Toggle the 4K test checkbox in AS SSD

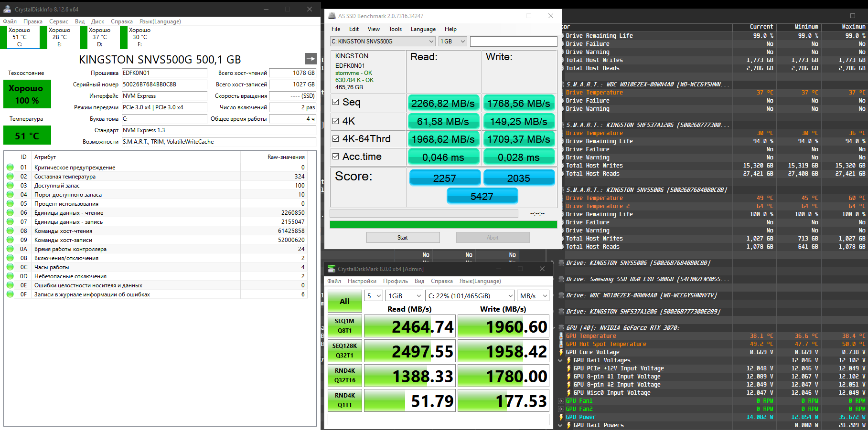tap(336, 121)
